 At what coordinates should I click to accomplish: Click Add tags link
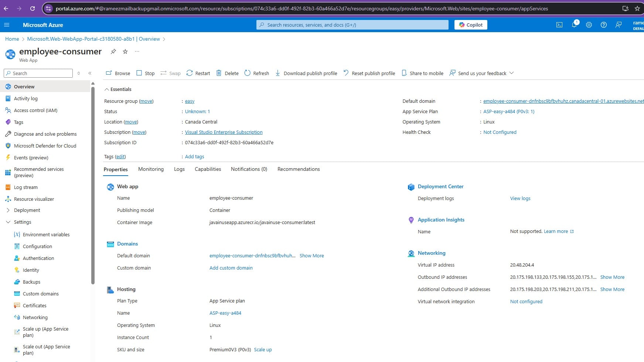tap(194, 156)
